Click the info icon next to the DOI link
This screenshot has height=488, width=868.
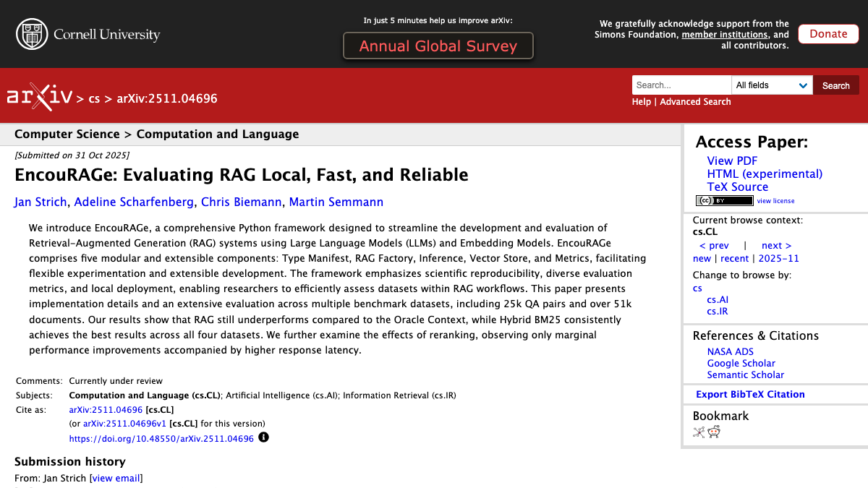click(x=263, y=437)
